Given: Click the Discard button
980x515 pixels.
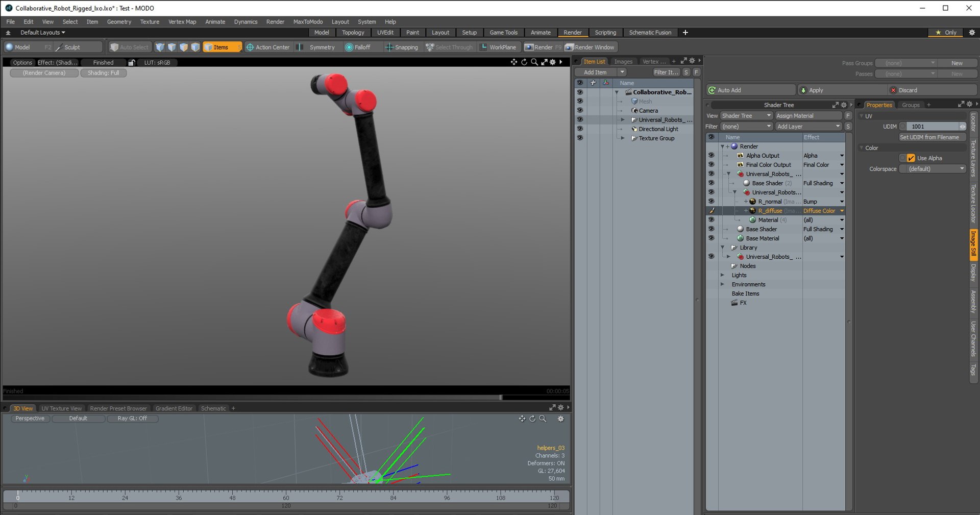Looking at the screenshot, I should [x=933, y=90].
